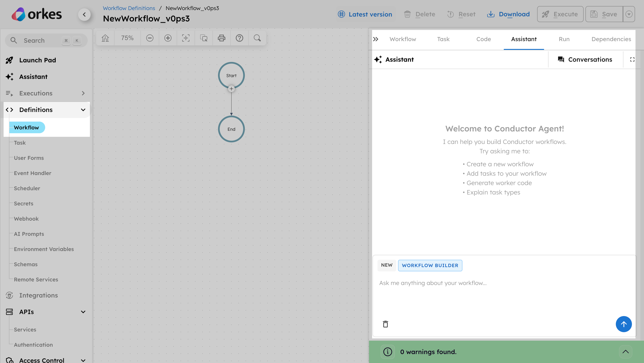The width and height of the screenshot is (644, 363).
Task: Collapse the left sidebar with the back arrow
Action: tap(85, 15)
